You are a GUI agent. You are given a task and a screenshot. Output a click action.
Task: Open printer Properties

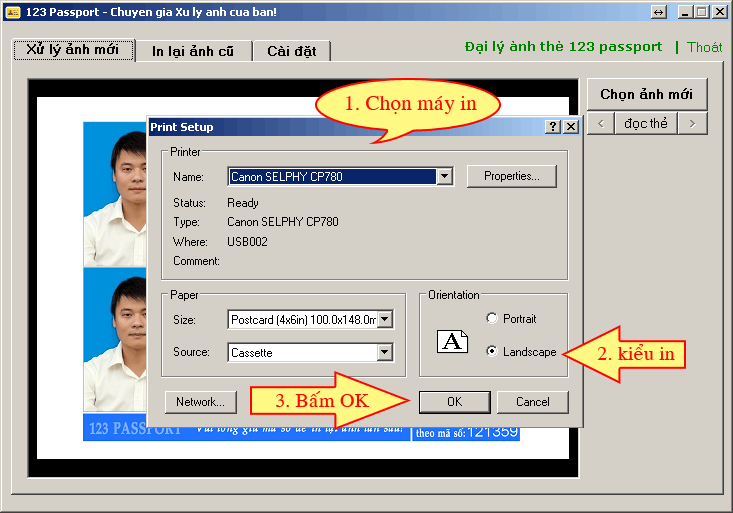point(511,176)
